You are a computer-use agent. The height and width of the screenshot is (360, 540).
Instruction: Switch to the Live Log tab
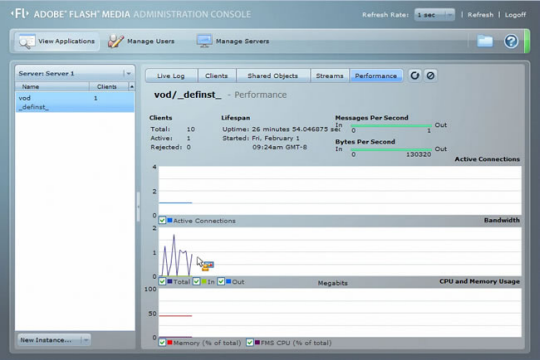click(171, 76)
